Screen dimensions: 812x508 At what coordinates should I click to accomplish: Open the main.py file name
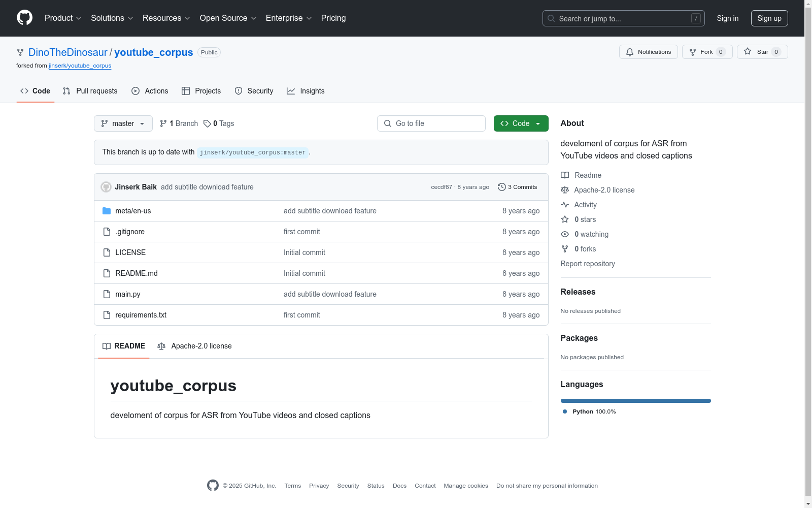[x=128, y=294]
